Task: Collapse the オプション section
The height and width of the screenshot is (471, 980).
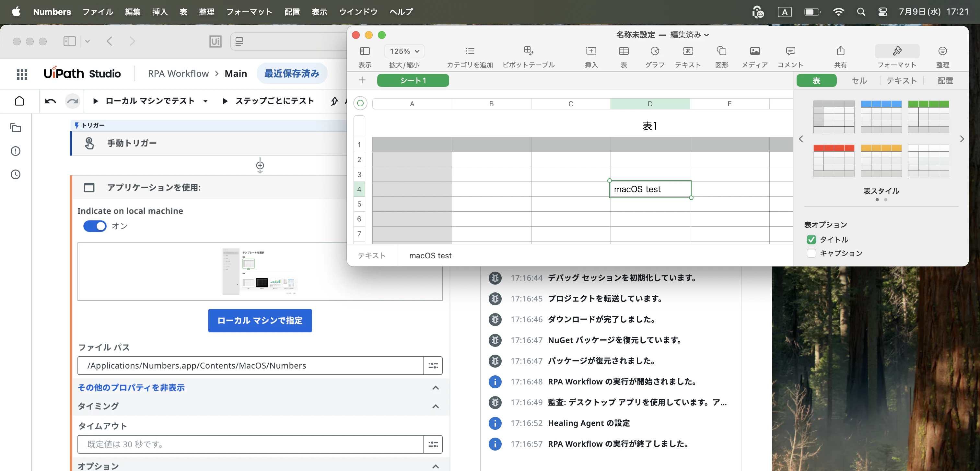Action: tap(436, 466)
